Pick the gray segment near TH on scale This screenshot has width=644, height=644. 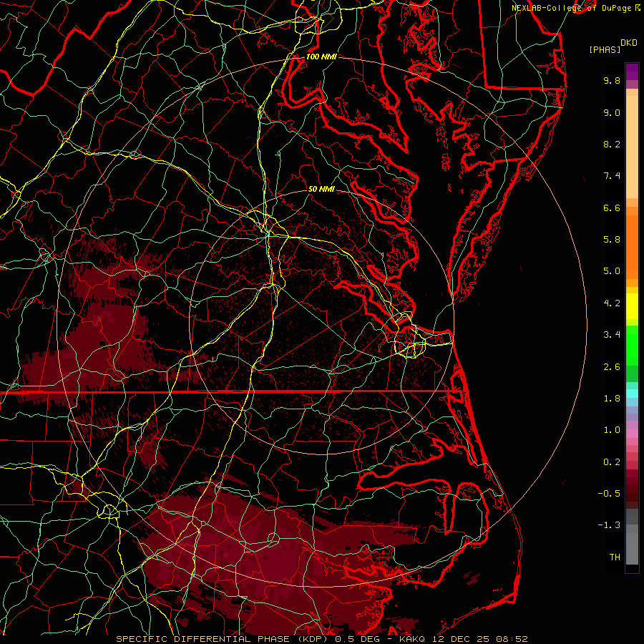pos(632,548)
